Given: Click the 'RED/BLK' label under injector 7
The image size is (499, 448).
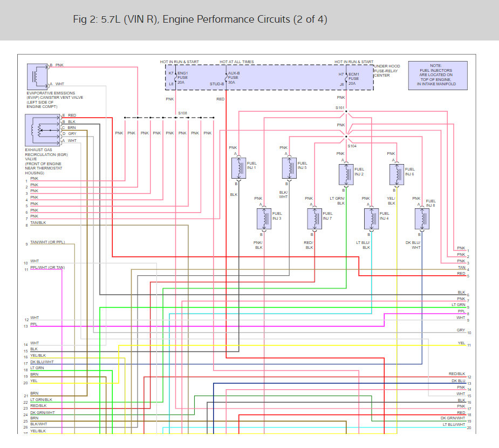Looking at the screenshot, I should pos(309,245).
